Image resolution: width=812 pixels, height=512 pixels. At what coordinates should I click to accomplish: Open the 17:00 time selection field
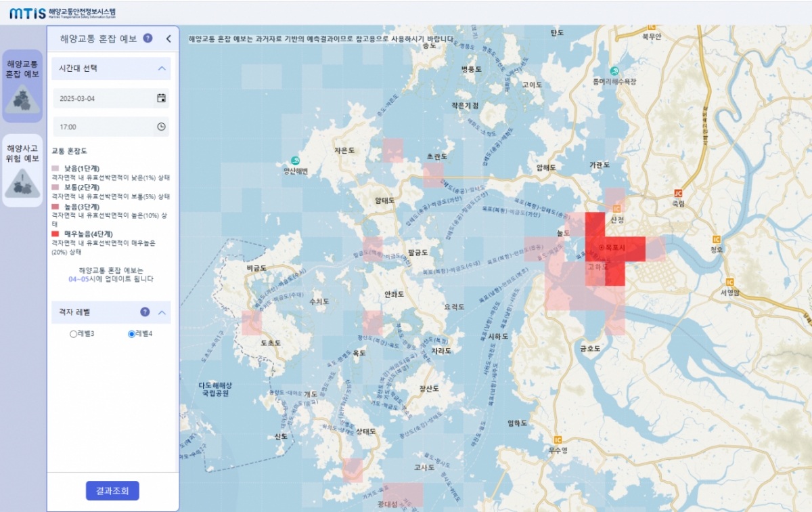tap(105, 127)
